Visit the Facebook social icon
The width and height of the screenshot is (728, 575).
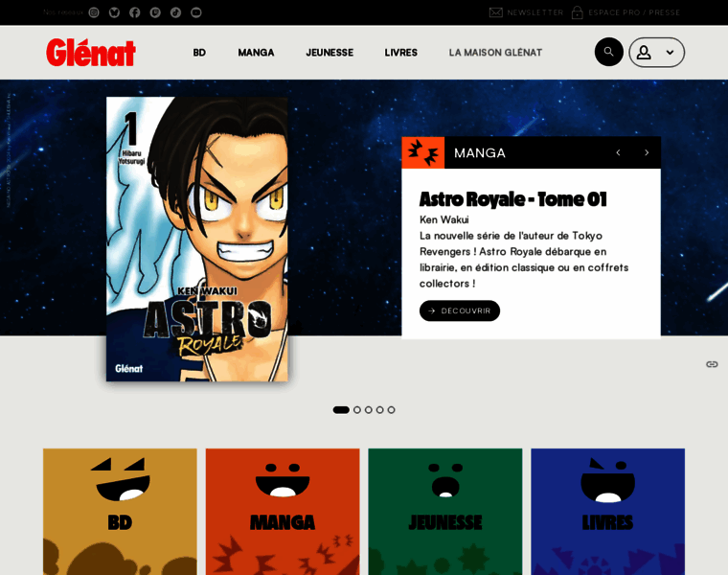135,12
